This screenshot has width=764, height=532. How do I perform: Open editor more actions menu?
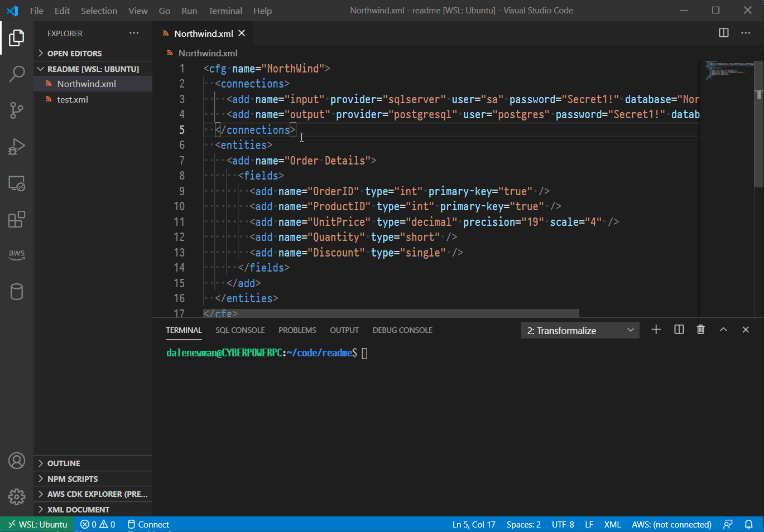point(746,33)
